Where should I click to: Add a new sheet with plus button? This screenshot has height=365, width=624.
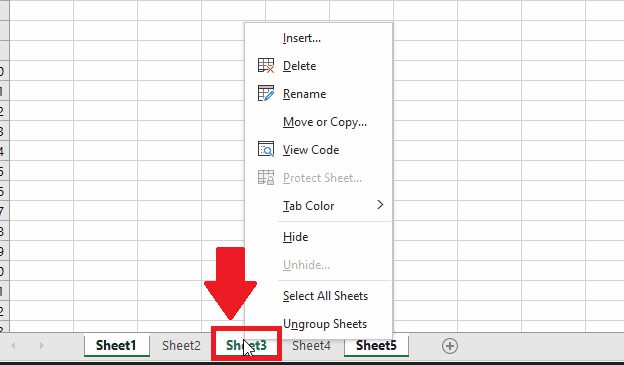tap(450, 346)
